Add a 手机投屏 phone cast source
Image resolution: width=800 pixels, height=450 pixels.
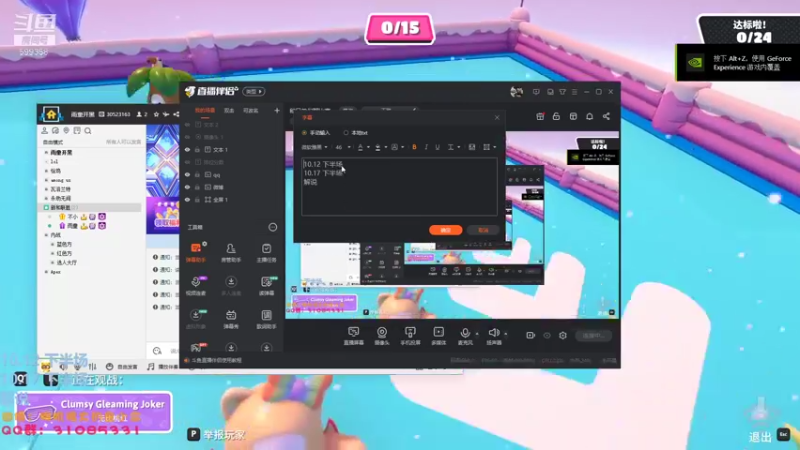tap(410, 336)
